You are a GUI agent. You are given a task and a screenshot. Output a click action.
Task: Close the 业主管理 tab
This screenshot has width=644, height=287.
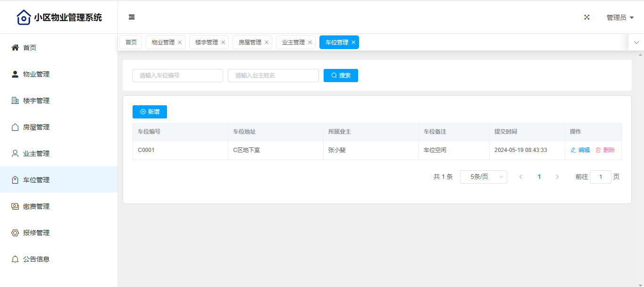point(310,42)
